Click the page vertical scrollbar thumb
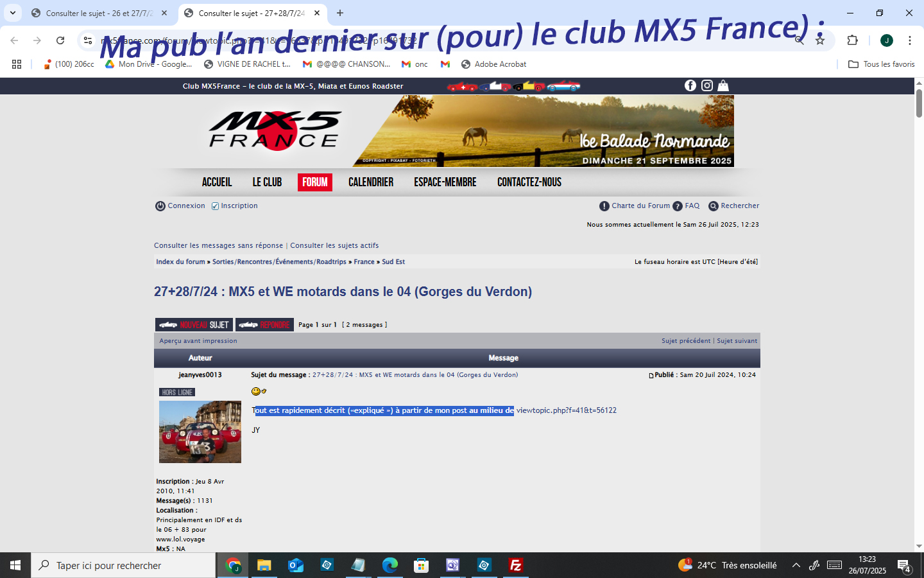924x578 pixels. coord(919,104)
